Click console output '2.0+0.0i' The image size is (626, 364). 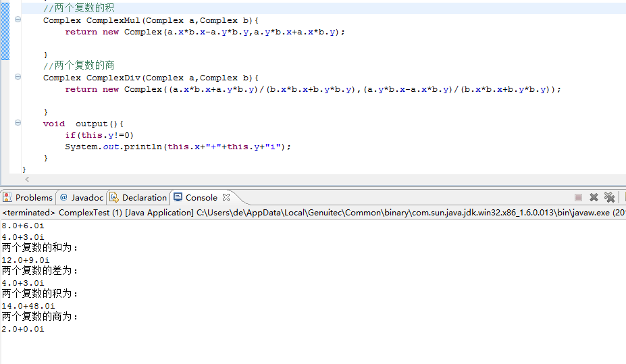tap(23, 330)
